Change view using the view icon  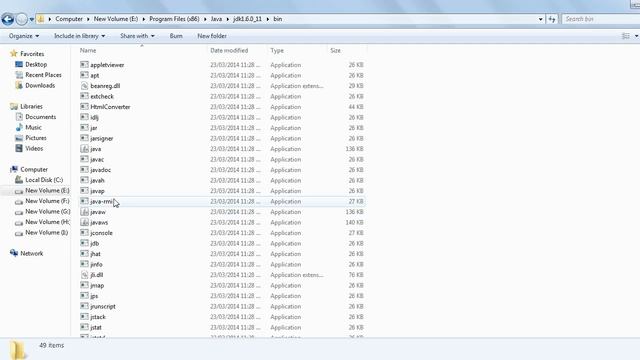tap(625, 36)
